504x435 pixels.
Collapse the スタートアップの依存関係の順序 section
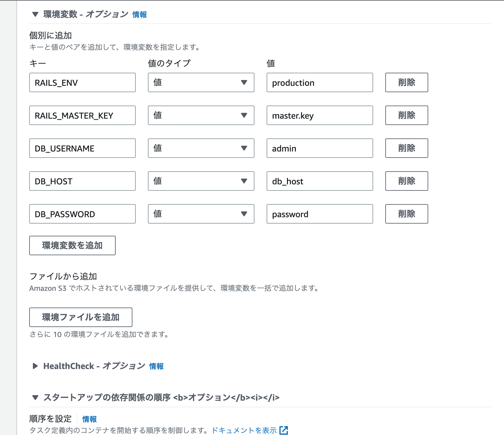[35, 397]
